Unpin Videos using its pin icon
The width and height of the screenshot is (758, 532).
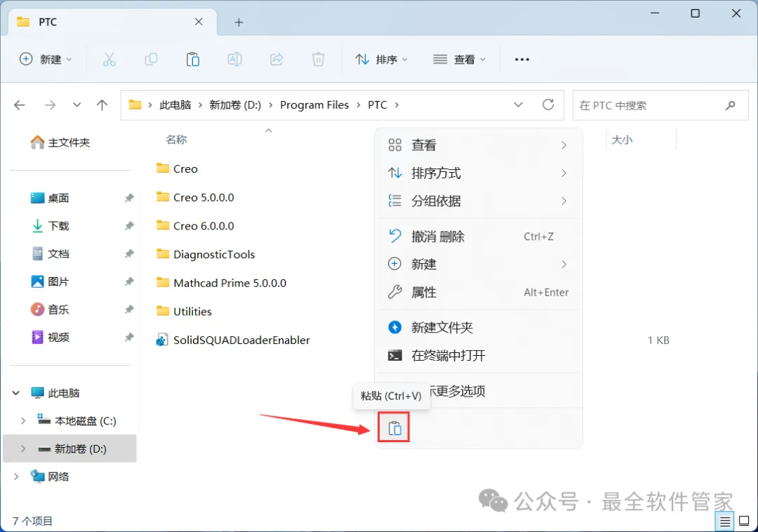(x=129, y=338)
